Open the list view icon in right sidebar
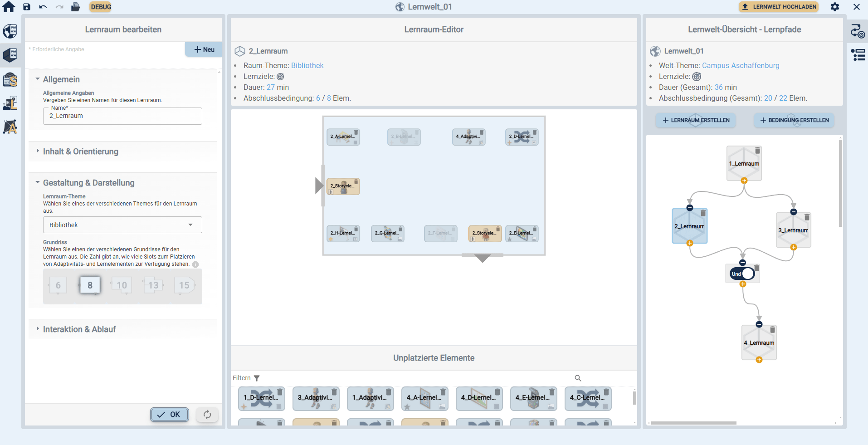Viewport: 868px width, 445px height. [x=858, y=55]
